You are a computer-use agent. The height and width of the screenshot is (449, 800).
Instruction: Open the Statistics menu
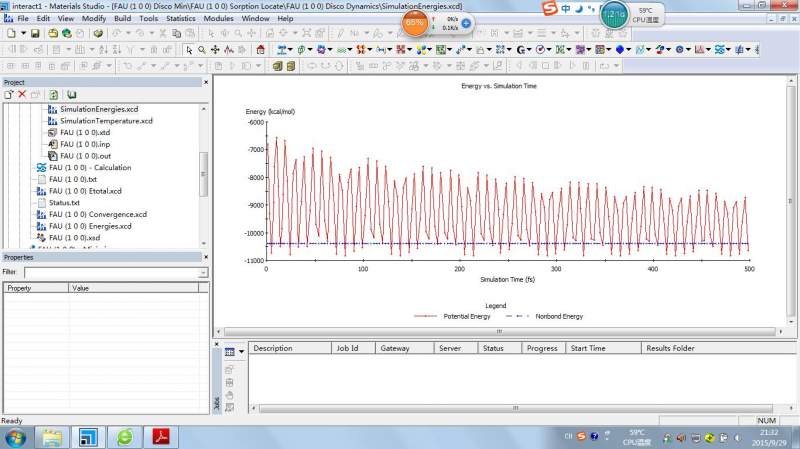180,18
